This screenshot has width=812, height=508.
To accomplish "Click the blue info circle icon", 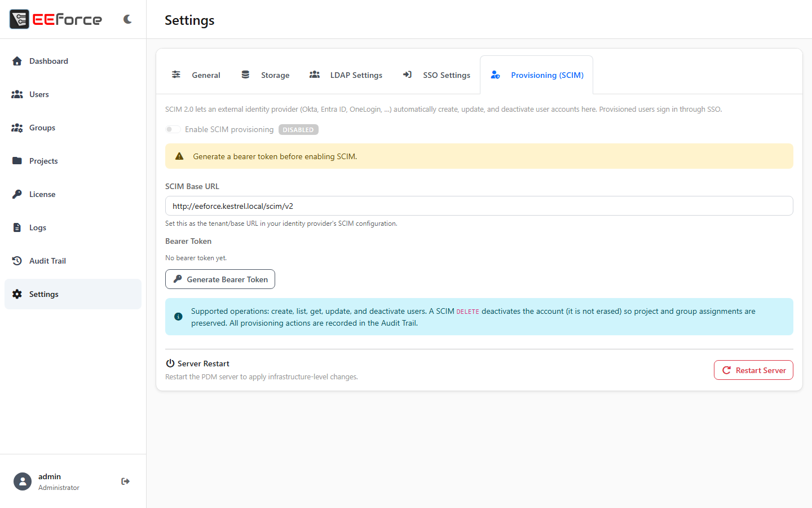I will 178,317.
